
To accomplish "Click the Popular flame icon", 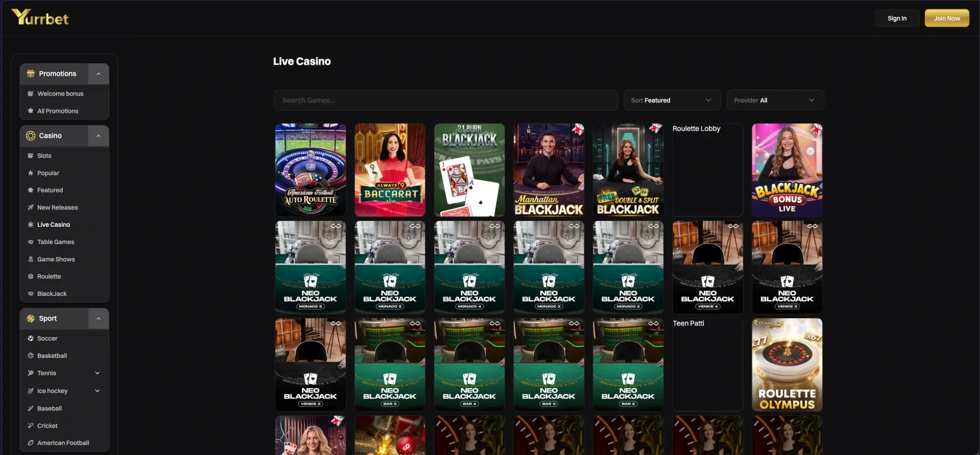I will pyautogui.click(x=31, y=173).
